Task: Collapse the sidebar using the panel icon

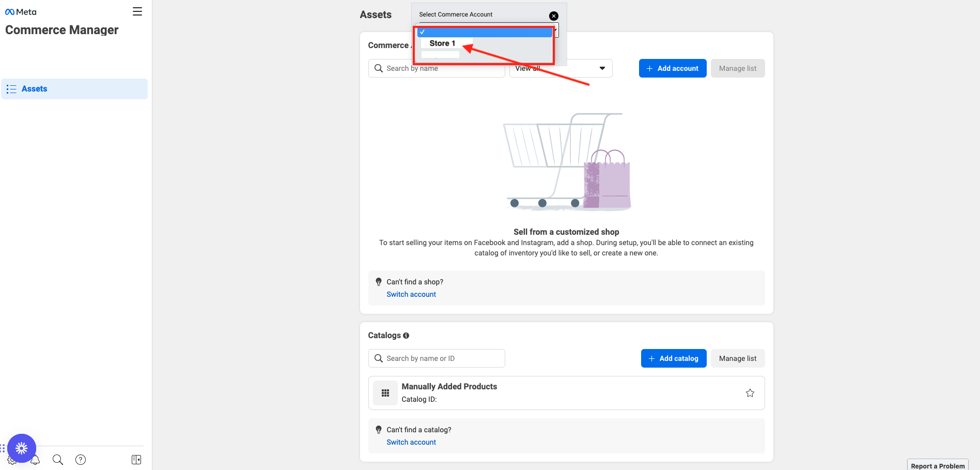Action: (136, 460)
